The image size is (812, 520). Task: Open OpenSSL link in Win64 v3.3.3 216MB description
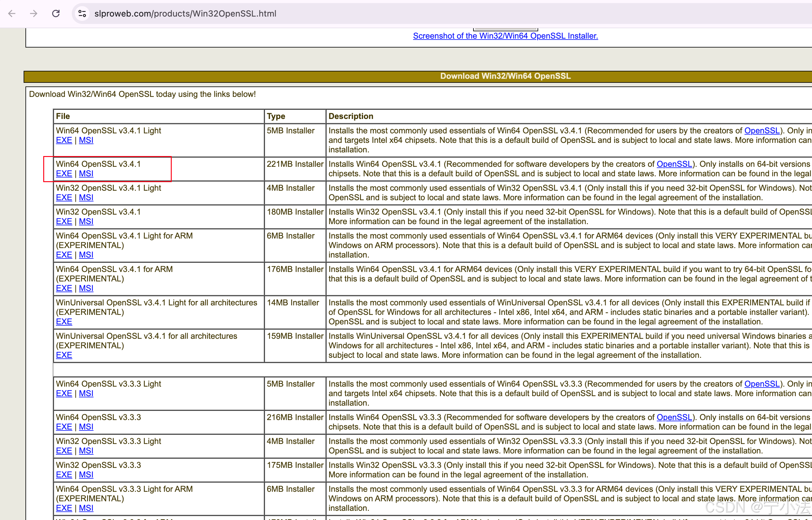point(674,417)
